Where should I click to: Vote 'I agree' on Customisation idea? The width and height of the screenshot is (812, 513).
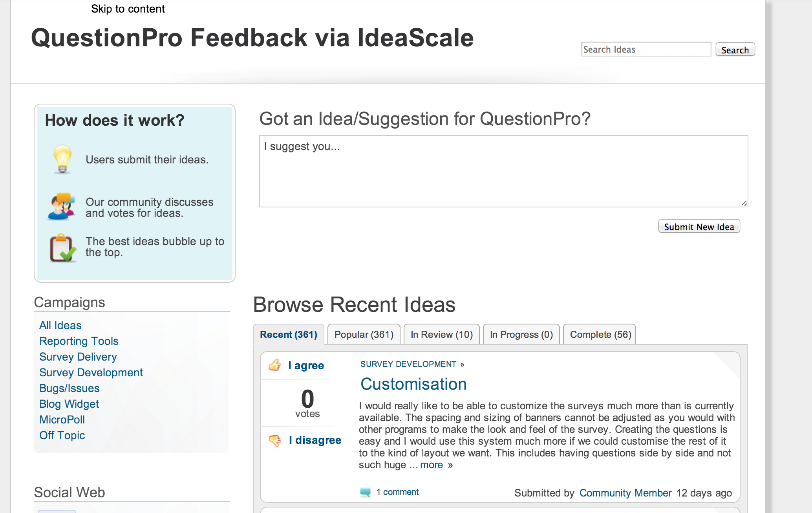[306, 365]
